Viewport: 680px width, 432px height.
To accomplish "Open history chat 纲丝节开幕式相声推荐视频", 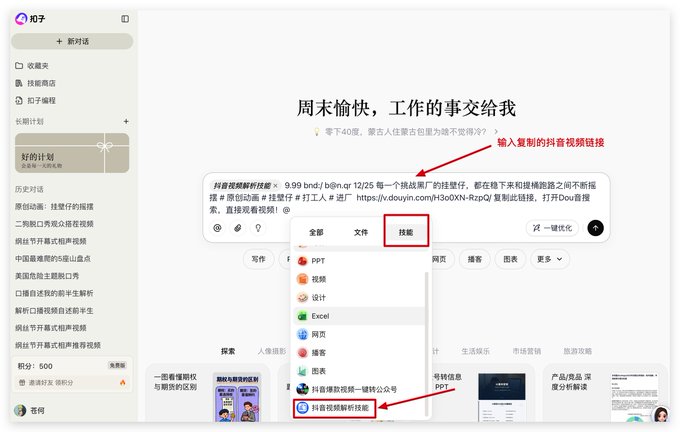I will pos(58,345).
